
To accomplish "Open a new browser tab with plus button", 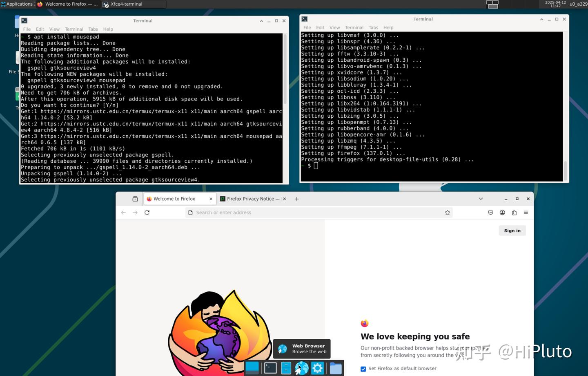I will point(296,199).
